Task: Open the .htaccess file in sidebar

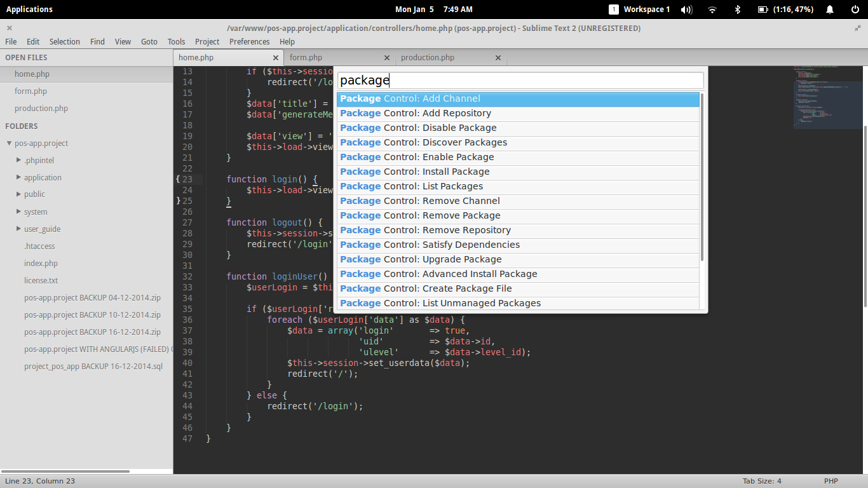Action: pos(39,247)
